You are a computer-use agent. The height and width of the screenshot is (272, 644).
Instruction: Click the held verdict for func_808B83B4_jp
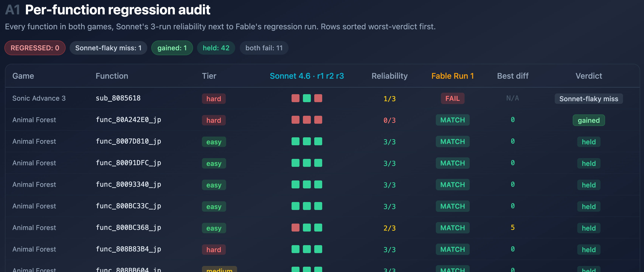point(589,249)
